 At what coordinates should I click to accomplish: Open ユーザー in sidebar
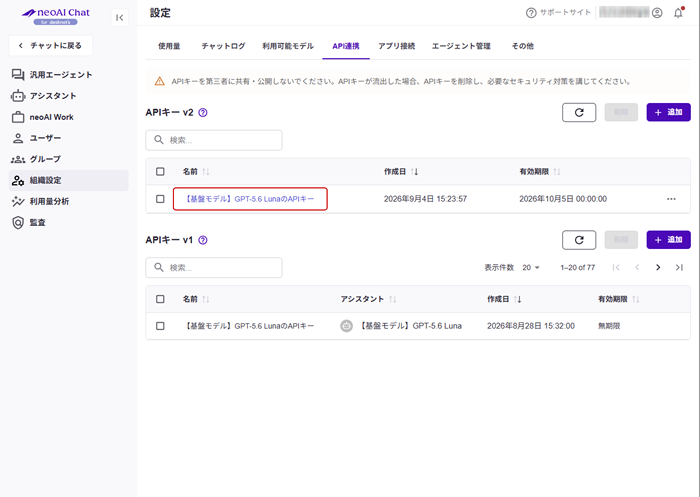tap(68, 138)
